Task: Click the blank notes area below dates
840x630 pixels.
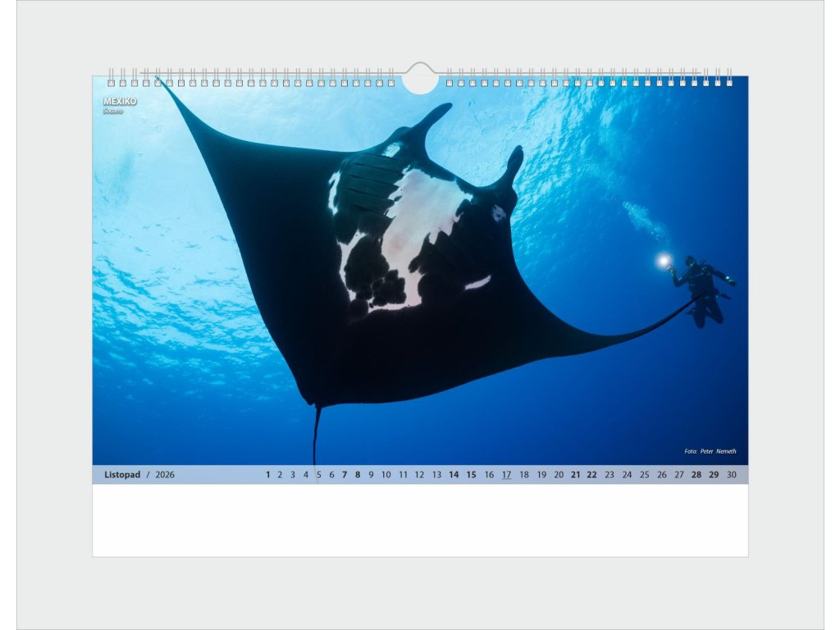Action: (420, 520)
